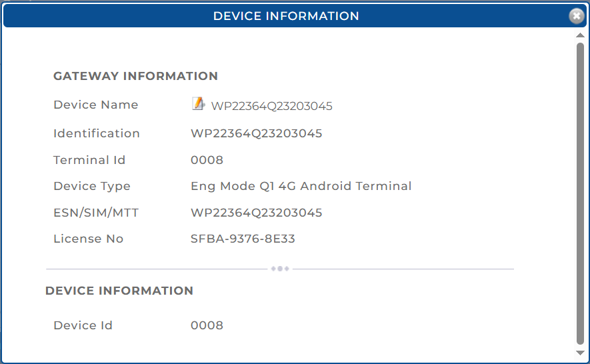Click the License No SFBA-9376-8E33
590x364 pixels.
click(243, 239)
